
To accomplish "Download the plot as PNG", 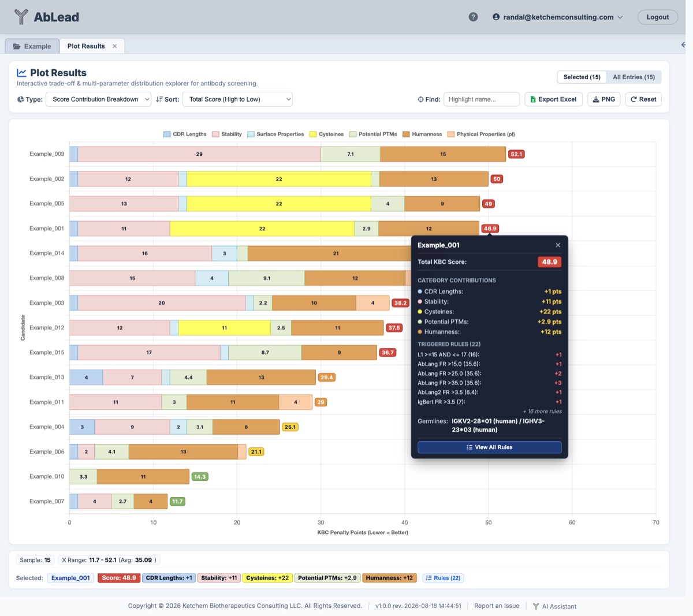I will [x=604, y=99].
